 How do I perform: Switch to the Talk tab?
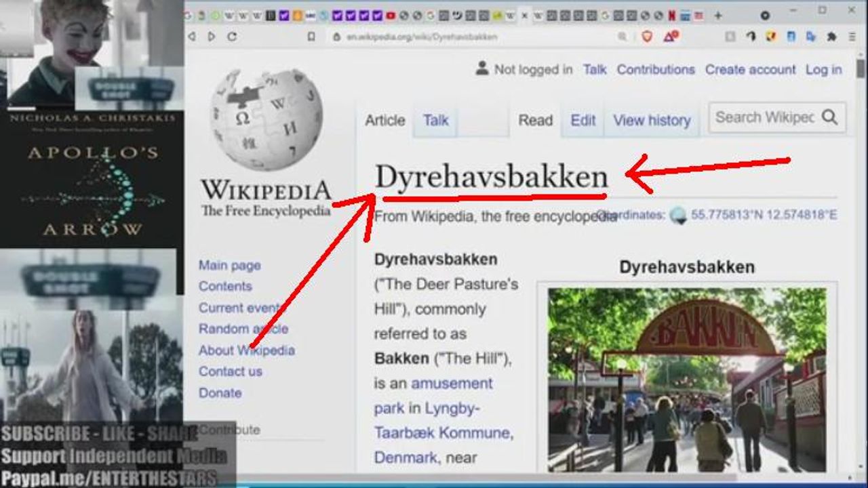coord(435,121)
